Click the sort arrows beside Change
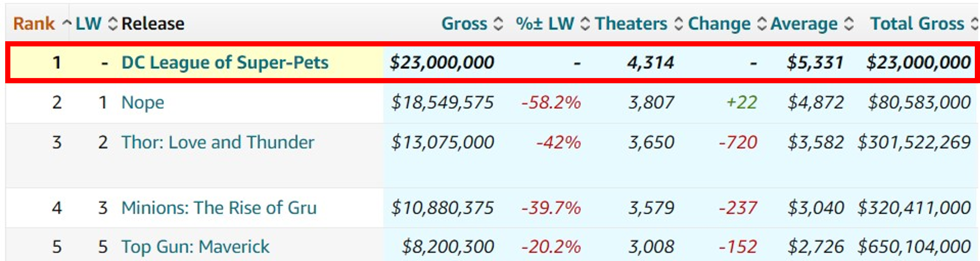The image size is (980, 261). [762, 24]
